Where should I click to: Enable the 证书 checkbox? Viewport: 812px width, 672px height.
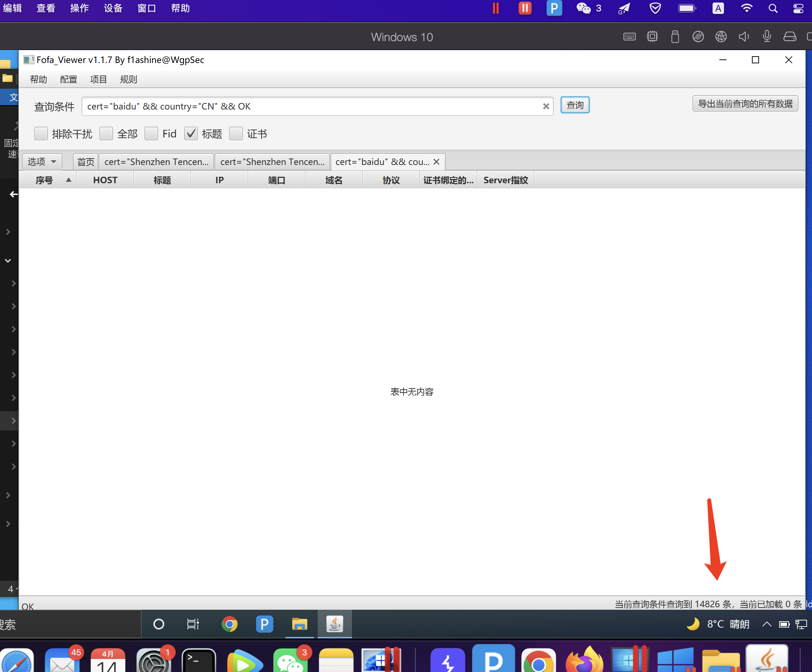tap(236, 133)
